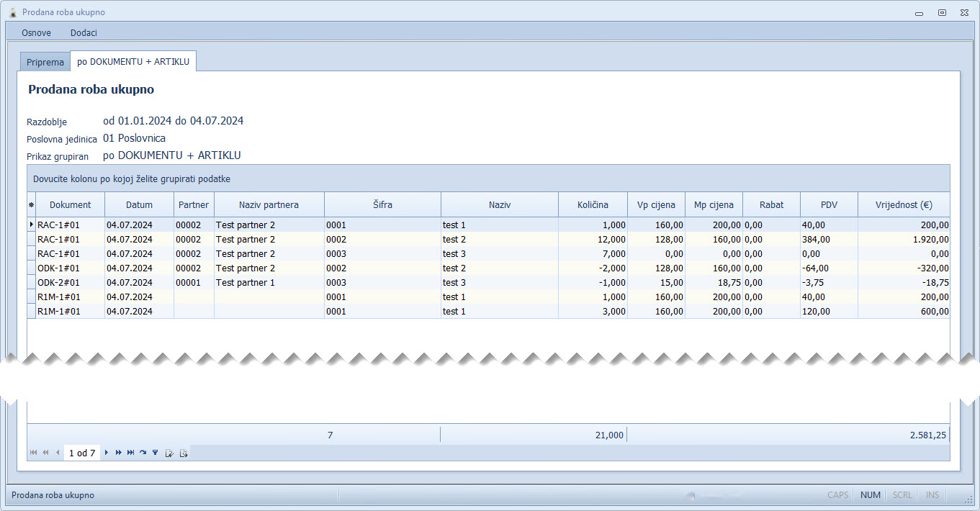This screenshot has height=511, width=980.
Task: Click the Naziv partnera column header
Action: [x=269, y=205]
